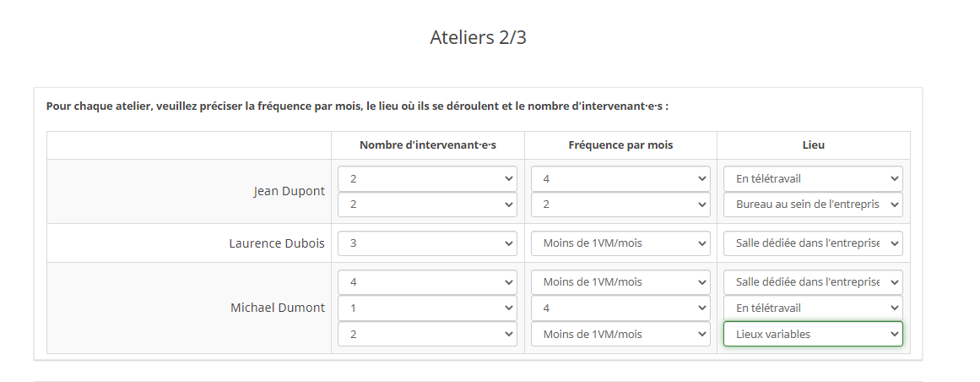
Task: Expand Michael Dumont's last-row "Moins de 1VM/mois" dropdown
Action: (x=620, y=334)
